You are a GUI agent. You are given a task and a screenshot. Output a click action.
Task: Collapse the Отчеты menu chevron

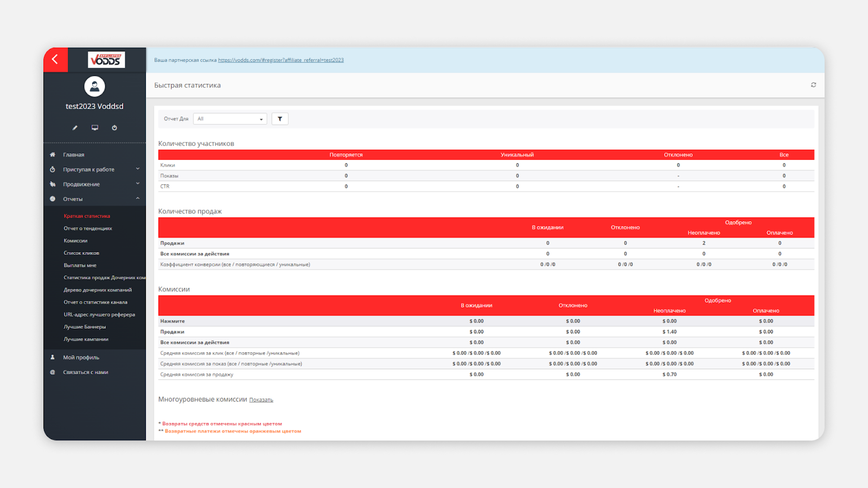(x=138, y=198)
